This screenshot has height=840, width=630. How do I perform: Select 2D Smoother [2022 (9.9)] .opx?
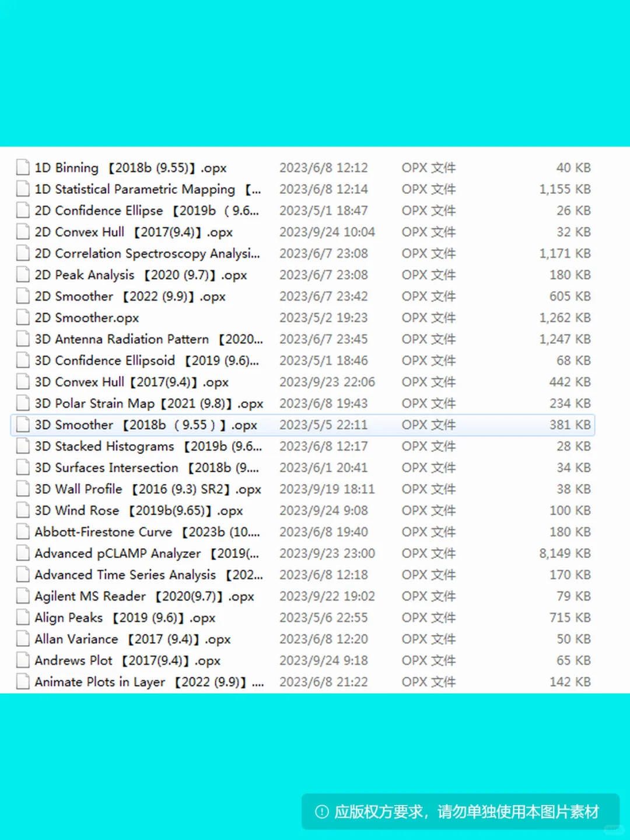click(129, 297)
